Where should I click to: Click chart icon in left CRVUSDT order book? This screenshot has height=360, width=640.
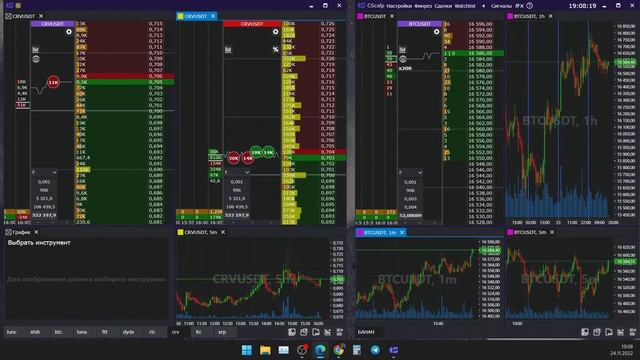click(36, 50)
